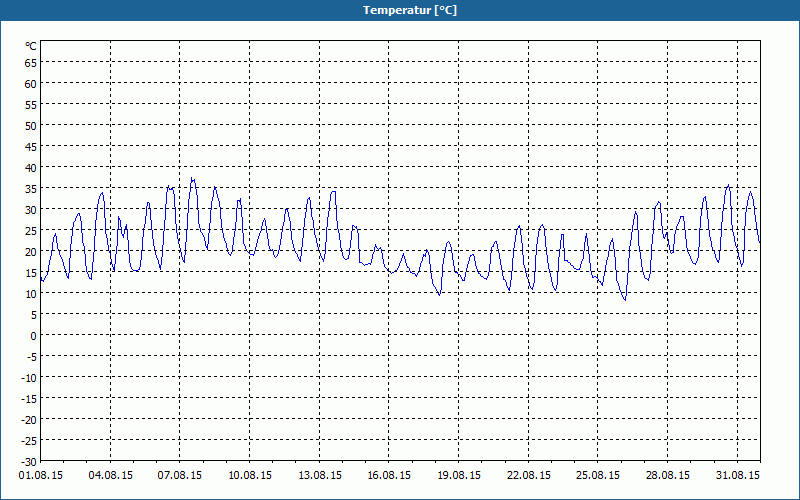Click the 07.08.15 date label
The height and width of the screenshot is (500, 800).
(x=180, y=476)
